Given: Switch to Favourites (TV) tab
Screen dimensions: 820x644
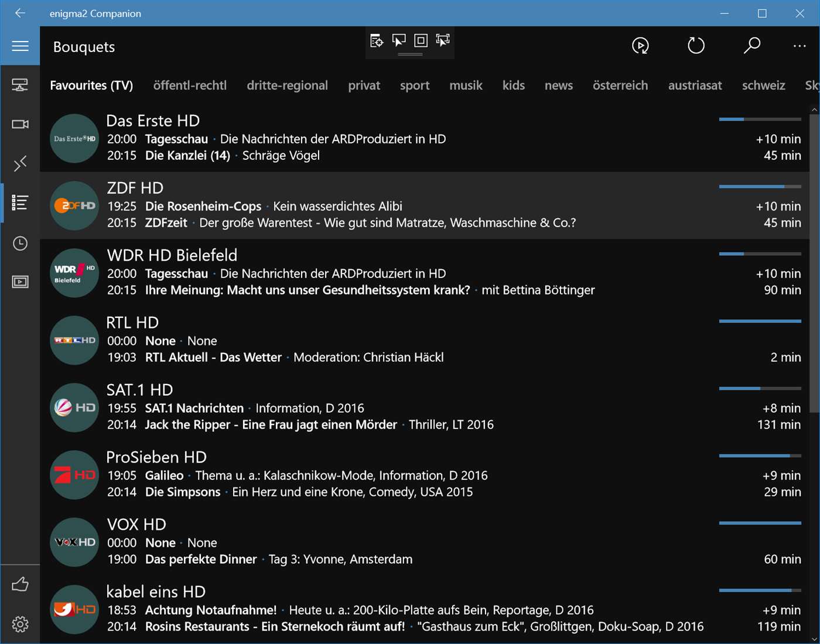Looking at the screenshot, I should (91, 85).
